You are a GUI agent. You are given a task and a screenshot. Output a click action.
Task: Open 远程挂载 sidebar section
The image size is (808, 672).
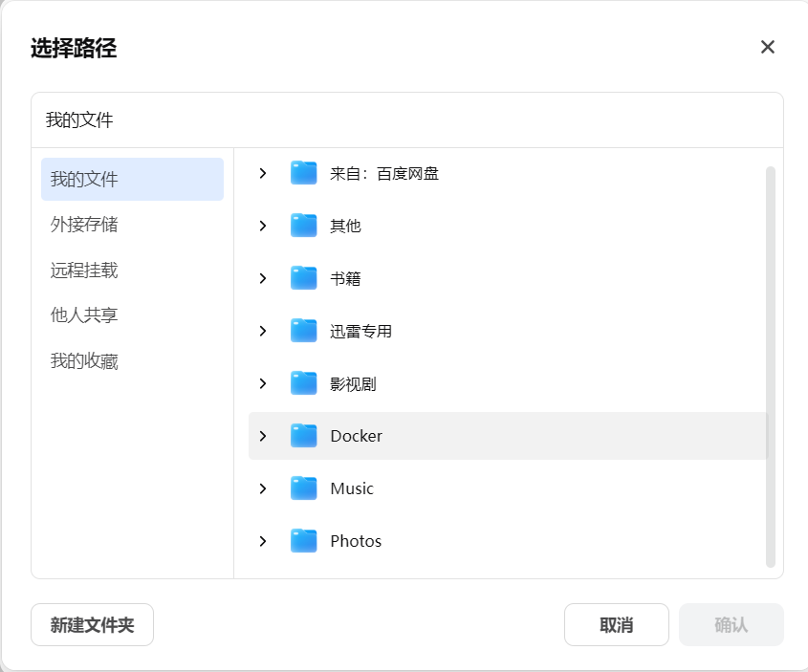click(x=84, y=271)
